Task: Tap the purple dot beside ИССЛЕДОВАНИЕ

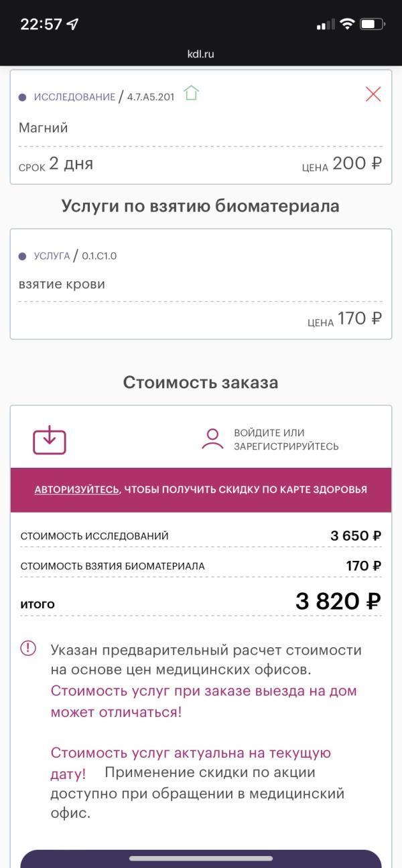Action: [x=22, y=98]
